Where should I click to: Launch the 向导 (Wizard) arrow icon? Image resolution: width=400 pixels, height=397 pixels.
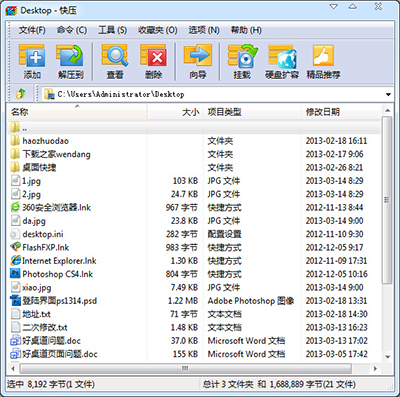click(198, 56)
